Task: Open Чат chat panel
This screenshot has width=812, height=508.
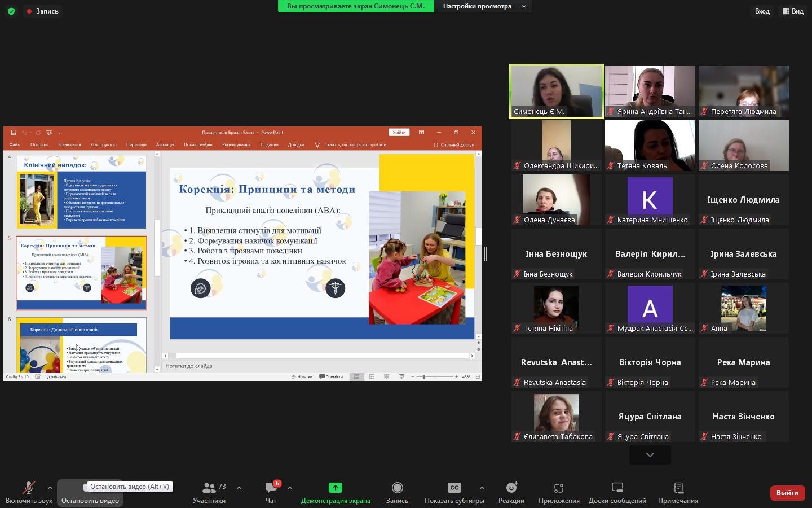Action: click(271, 493)
